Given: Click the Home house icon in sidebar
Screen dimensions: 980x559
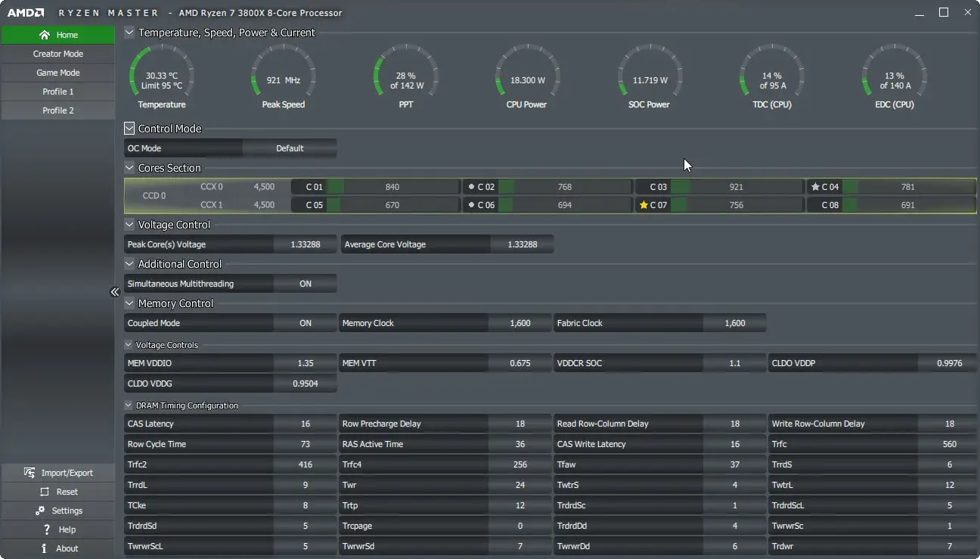Looking at the screenshot, I should point(45,35).
